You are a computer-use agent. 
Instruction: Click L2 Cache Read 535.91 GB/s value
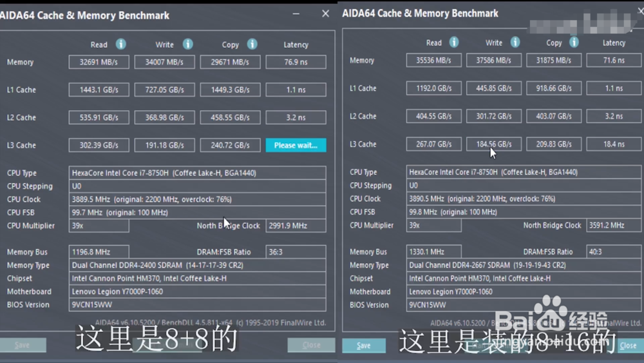pos(99,117)
